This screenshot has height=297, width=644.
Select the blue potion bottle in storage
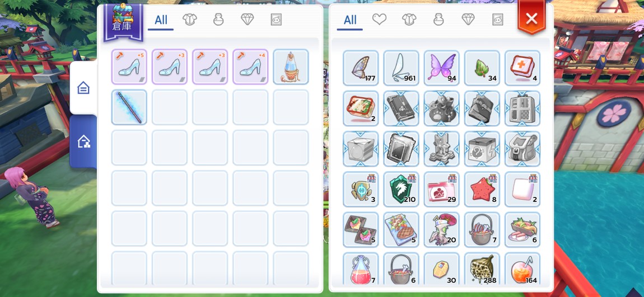291,67
